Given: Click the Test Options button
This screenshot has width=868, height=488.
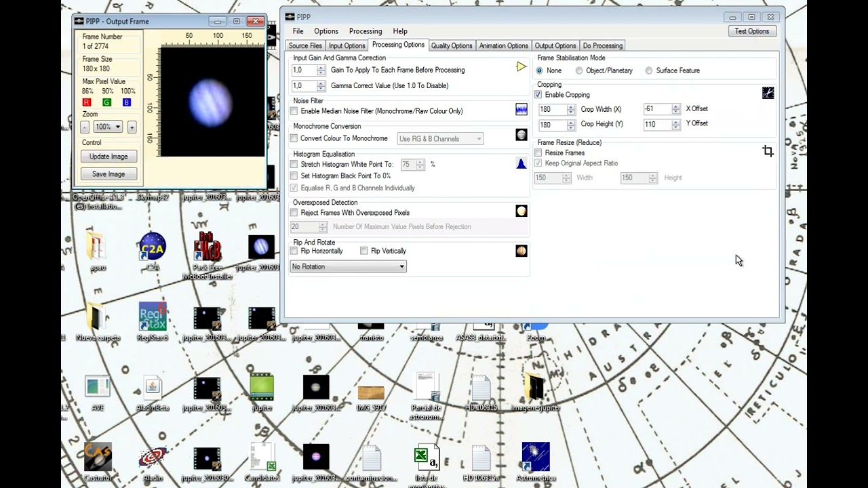Looking at the screenshot, I should tap(752, 31).
